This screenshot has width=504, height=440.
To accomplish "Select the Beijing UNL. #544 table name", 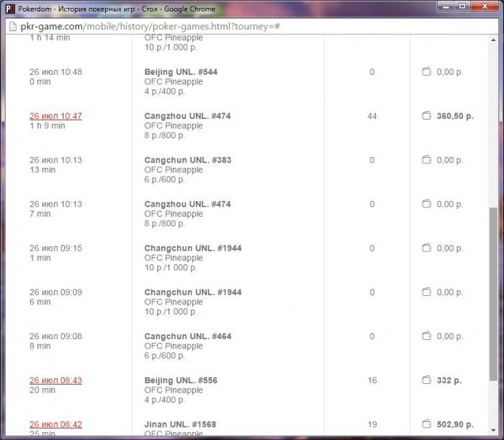I will 181,72.
